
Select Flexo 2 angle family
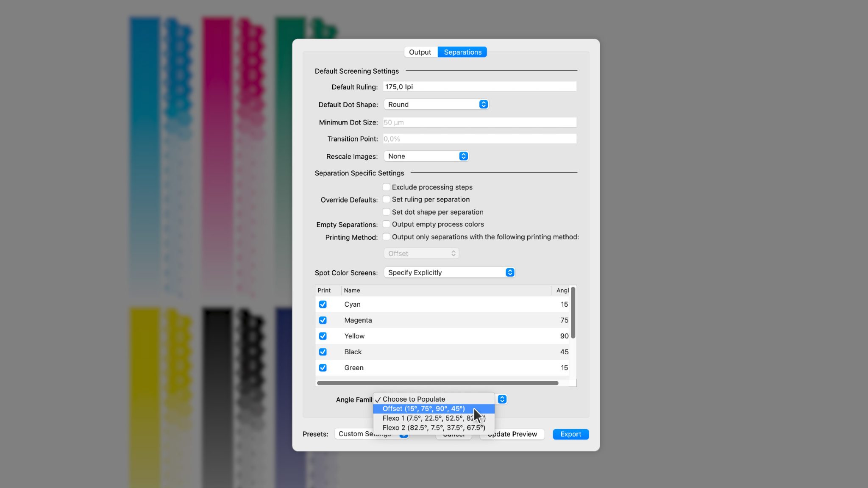pyautogui.click(x=434, y=428)
